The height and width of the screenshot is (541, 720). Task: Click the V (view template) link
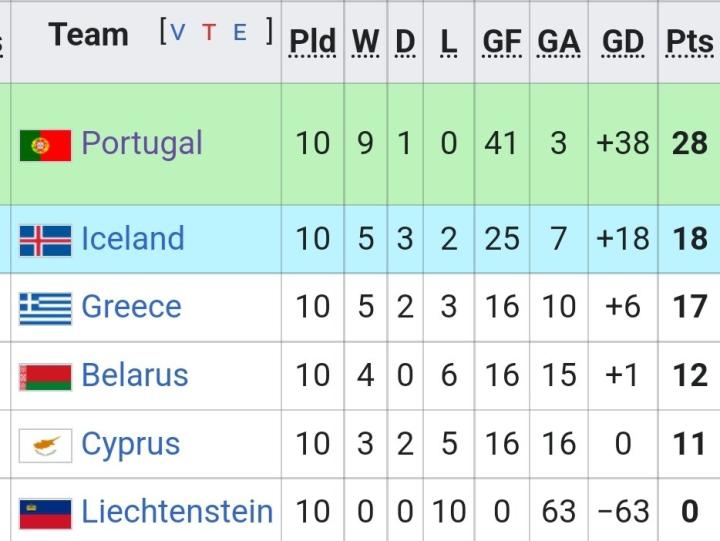point(178,32)
